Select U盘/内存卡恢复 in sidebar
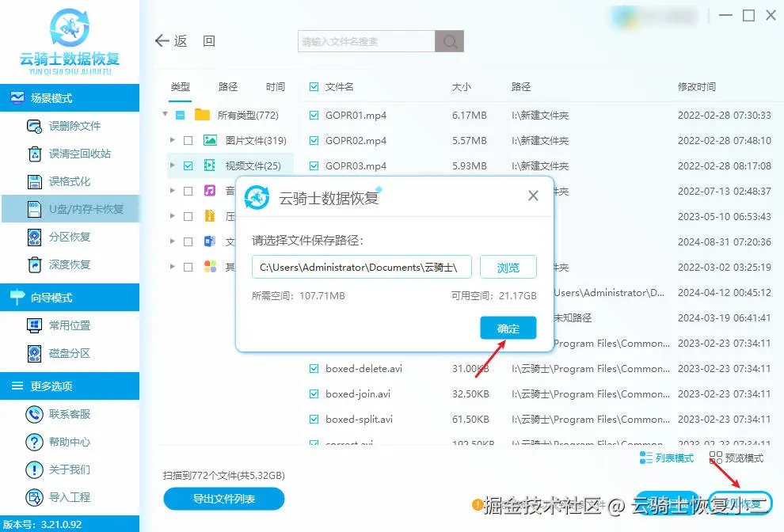The height and width of the screenshot is (532, 784). pyautogui.click(x=70, y=209)
